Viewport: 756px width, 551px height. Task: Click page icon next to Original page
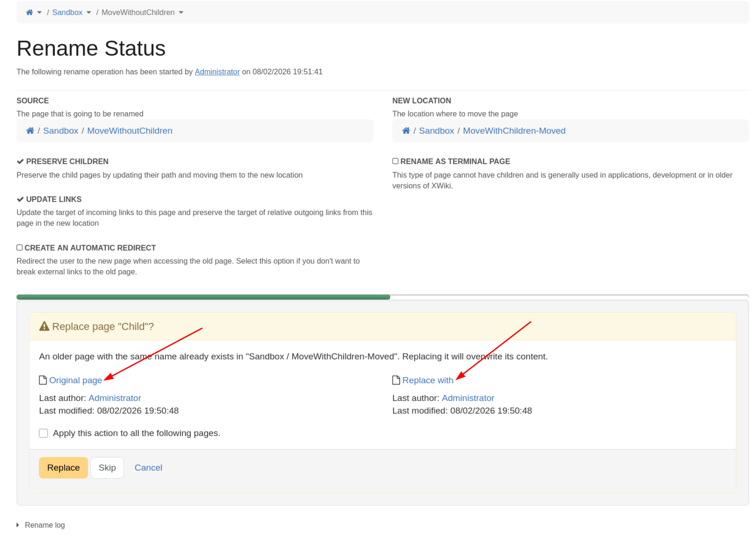click(x=43, y=380)
